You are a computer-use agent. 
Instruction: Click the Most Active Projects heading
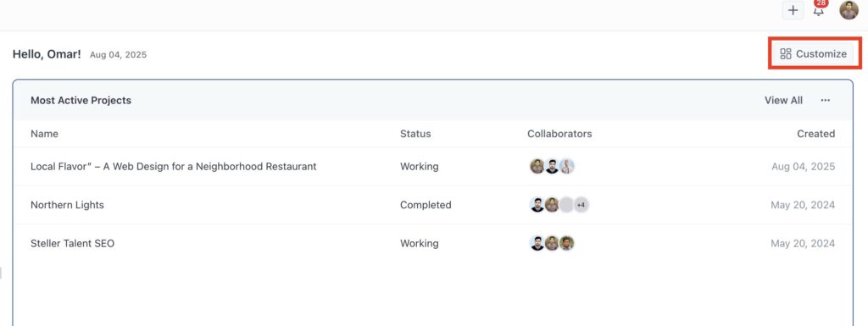pos(81,100)
